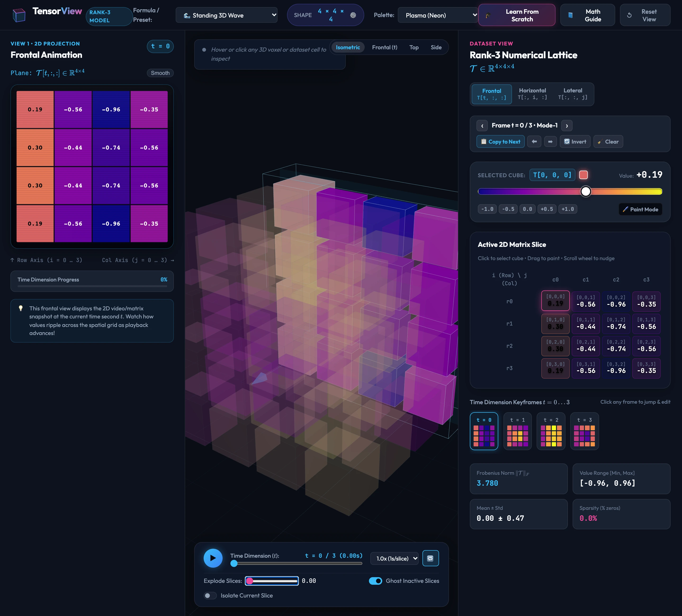The width and height of the screenshot is (682, 616).
Task: Set value preset to +0.5
Action: pyautogui.click(x=547, y=209)
